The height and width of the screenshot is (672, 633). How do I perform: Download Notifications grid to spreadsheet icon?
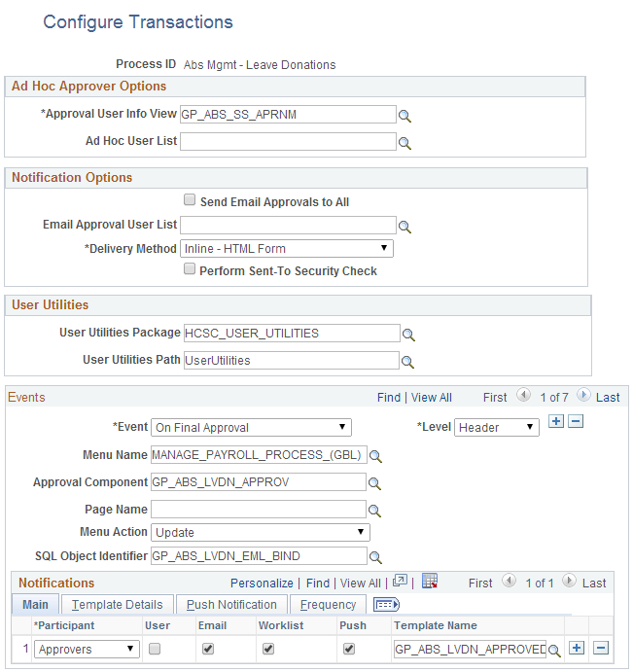point(430,582)
